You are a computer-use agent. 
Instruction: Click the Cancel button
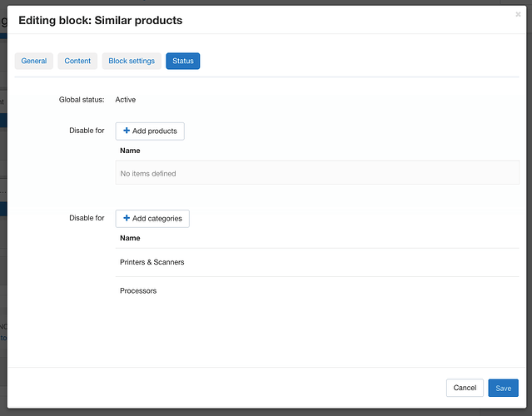pyautogui.click(x=465, y=388)
